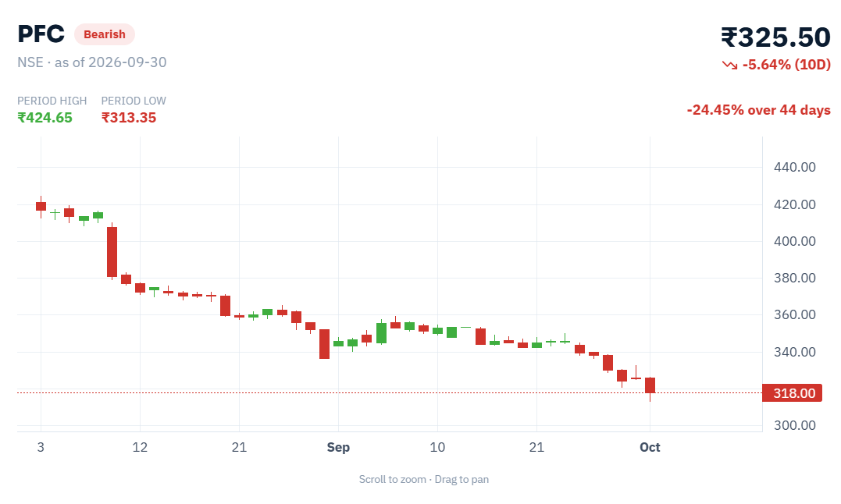Click the Bearish sentiment badge
The width and height of the screenshot is (841, 504).
pyautogui.click(x=105, y=34)
